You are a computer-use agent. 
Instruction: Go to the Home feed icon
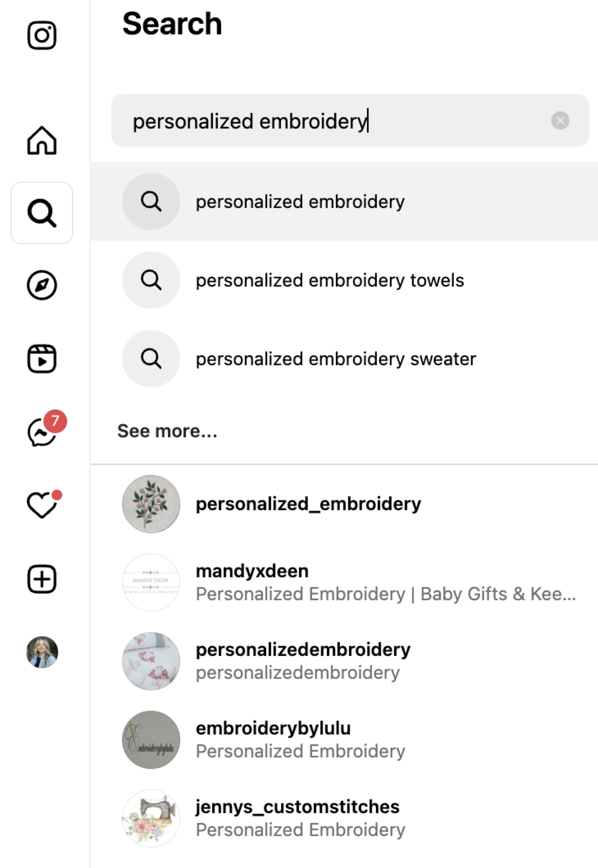click(42, 140)
